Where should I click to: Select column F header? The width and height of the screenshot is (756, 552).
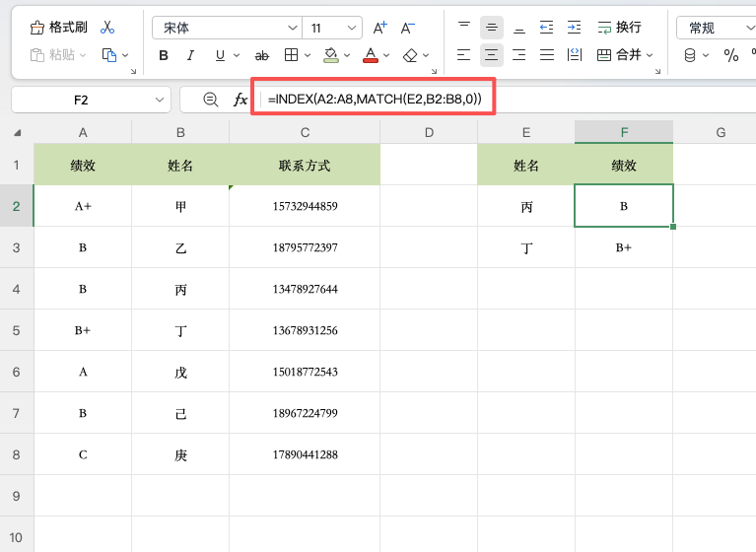coord(624,132)
